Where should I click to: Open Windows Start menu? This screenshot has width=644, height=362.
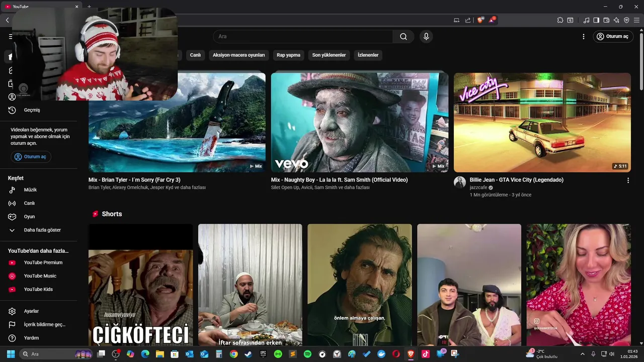(11, 354)
